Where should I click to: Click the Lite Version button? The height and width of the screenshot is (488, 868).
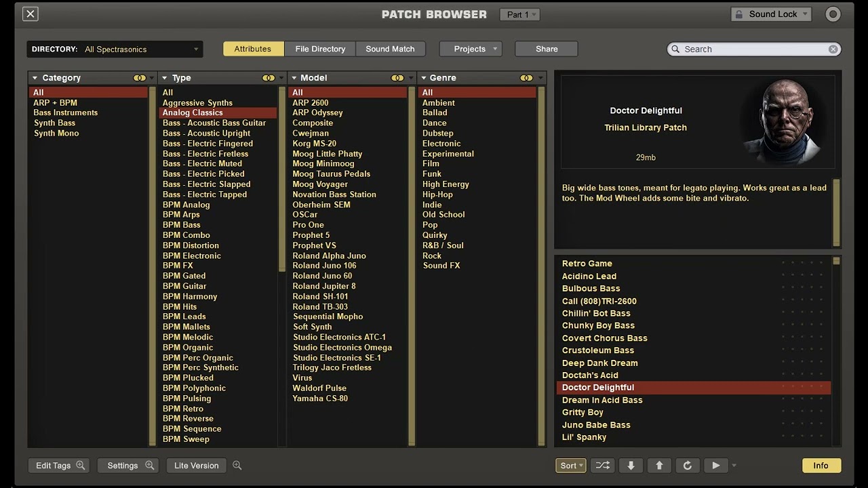(x=197, y=466)
